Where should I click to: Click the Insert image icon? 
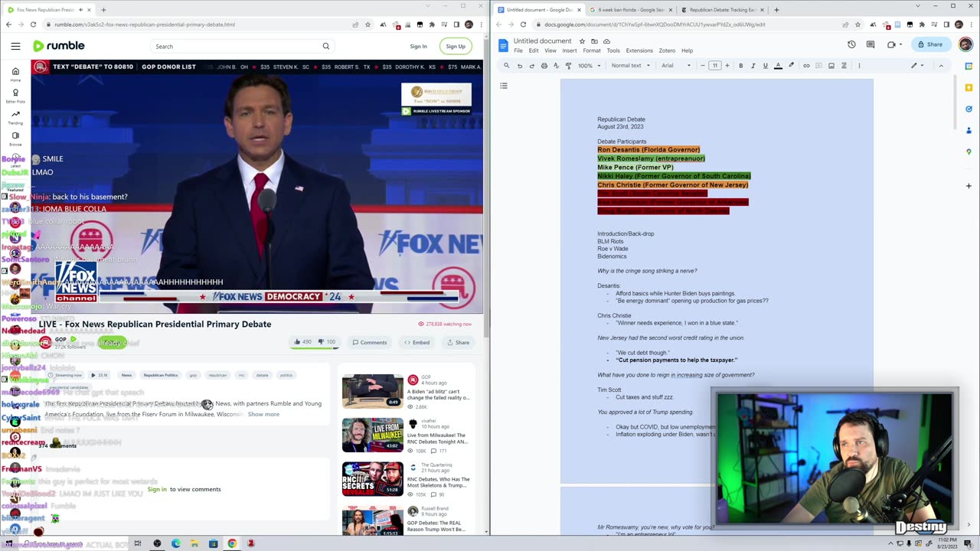coord(831,66)
